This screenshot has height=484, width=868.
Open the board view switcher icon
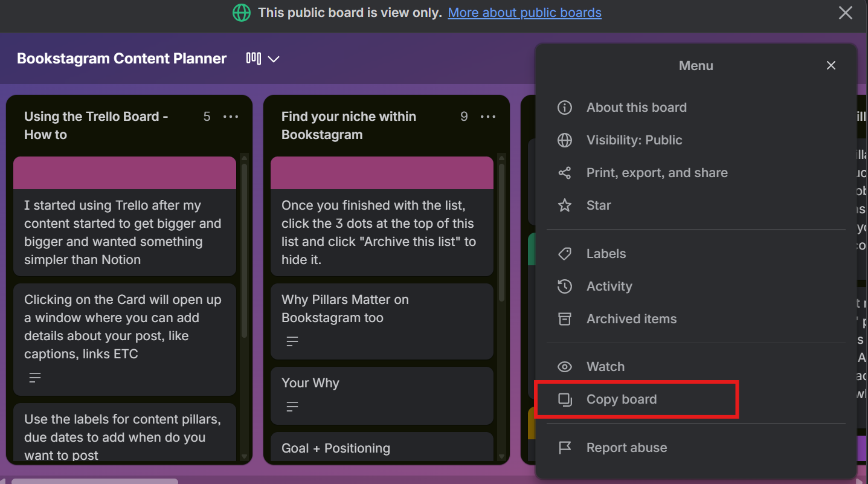coord(254,59)
